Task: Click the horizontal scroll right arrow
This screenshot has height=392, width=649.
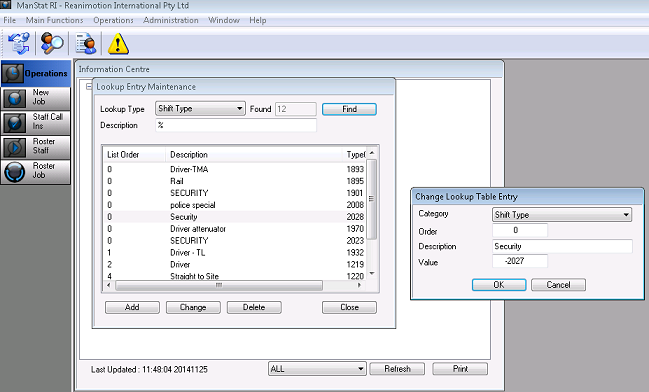Action: [359, 285]
